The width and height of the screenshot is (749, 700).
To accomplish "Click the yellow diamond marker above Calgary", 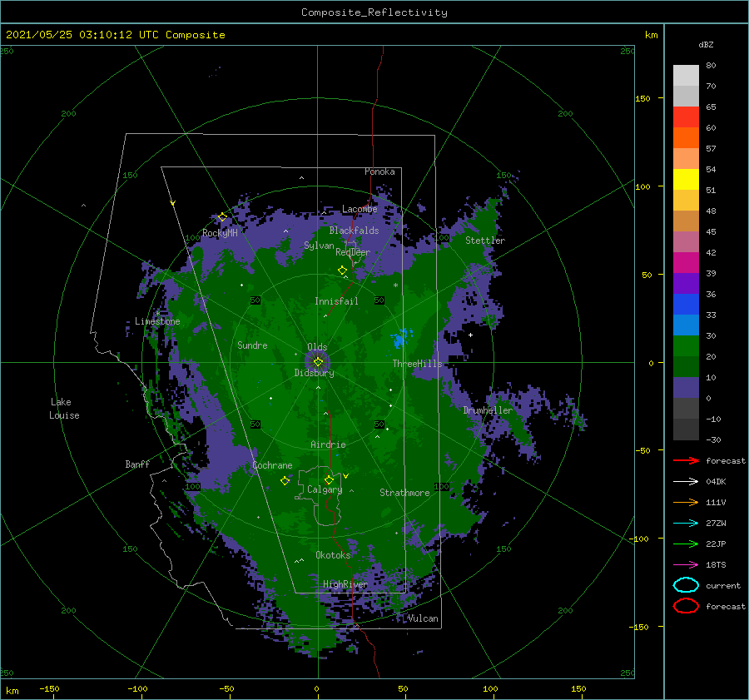I will [x=329, y=479].
